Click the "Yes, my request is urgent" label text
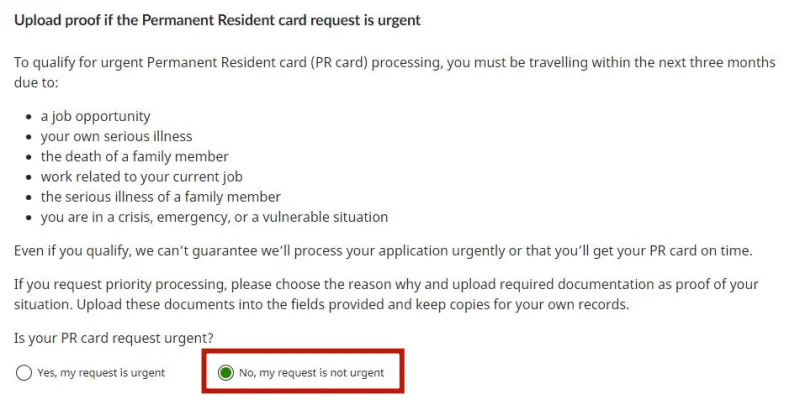 [x=101, y=373]
